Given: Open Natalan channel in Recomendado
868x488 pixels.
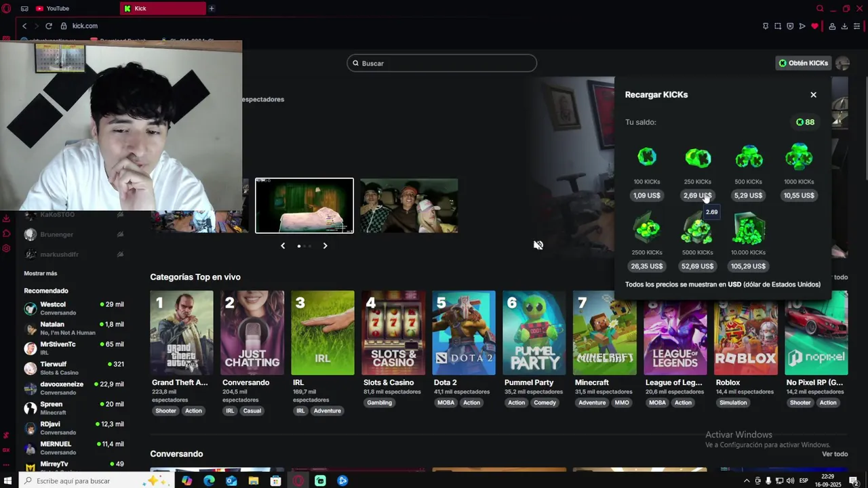Looking at the screenshot, I should (x=74, y=328).
